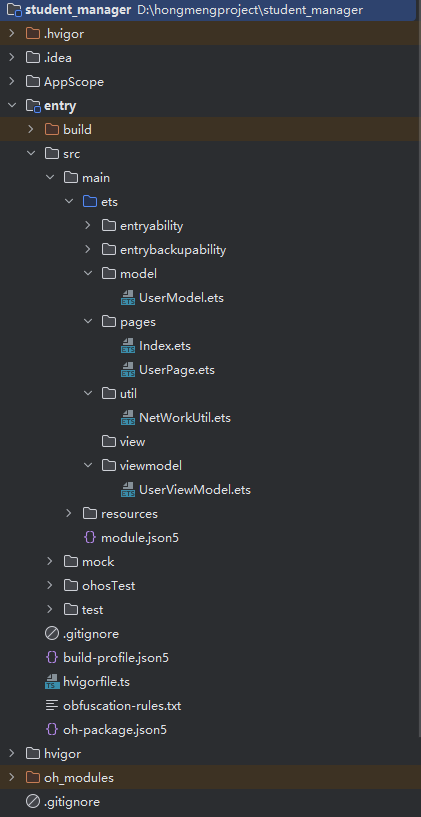The width and height of the screenshot is (421, 817).
Task: Click the blue ets folder icon
Action: [90, 202]
